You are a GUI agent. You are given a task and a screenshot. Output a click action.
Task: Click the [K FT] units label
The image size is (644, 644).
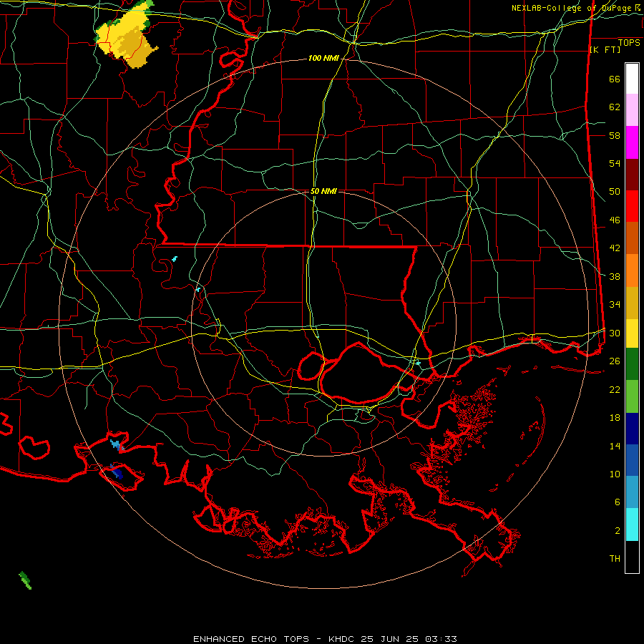tap(605, 49)
